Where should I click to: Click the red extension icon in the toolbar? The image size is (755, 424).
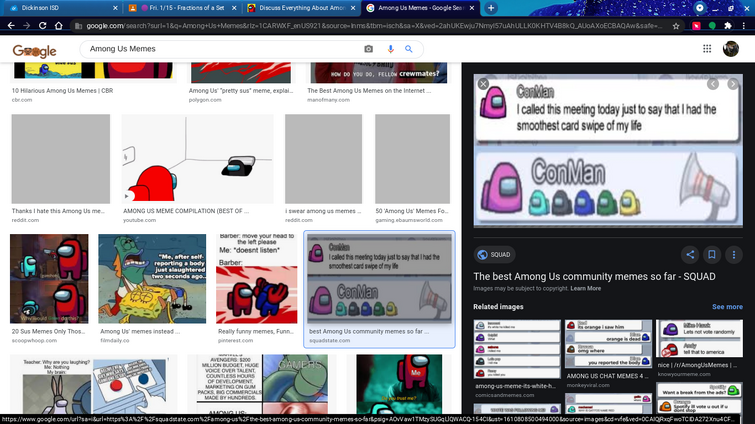click(696, 26)
